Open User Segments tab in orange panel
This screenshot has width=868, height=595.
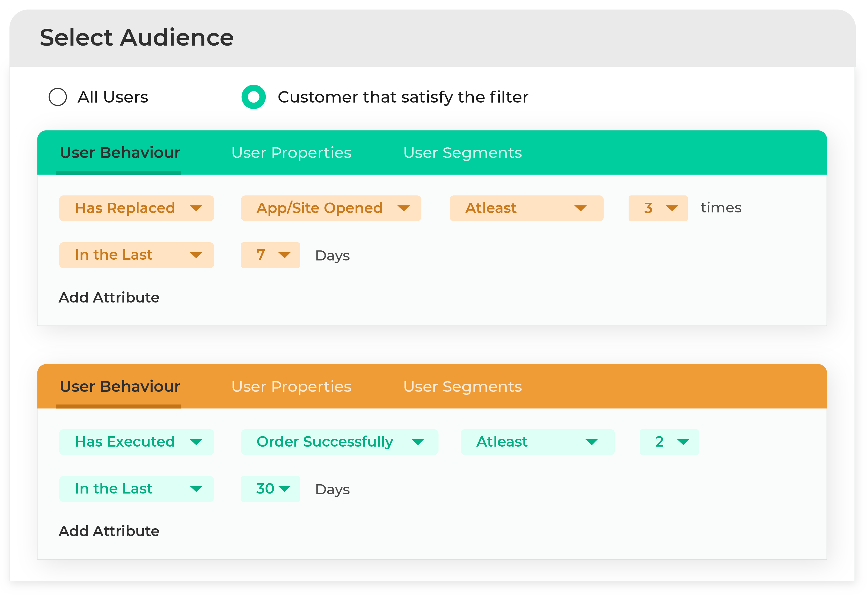click(462, 387)
